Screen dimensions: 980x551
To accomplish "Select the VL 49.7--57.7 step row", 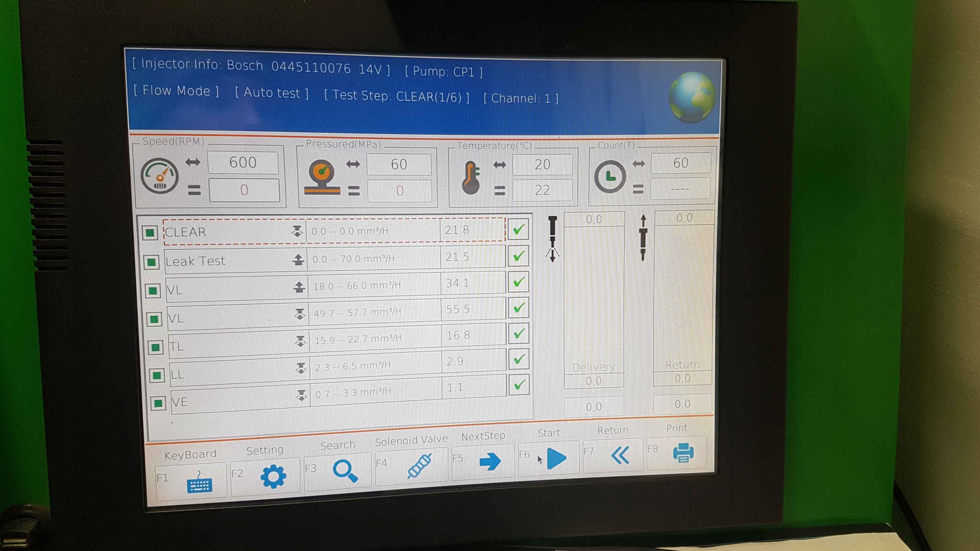I will click(337, 314).
